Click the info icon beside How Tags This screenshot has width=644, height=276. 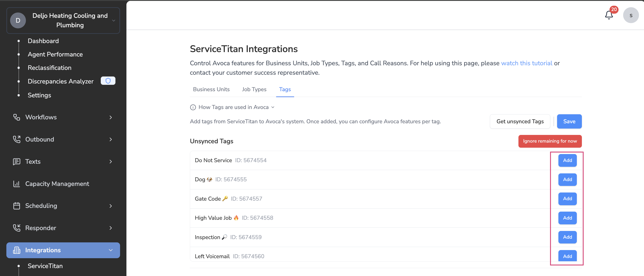point(193,107)
